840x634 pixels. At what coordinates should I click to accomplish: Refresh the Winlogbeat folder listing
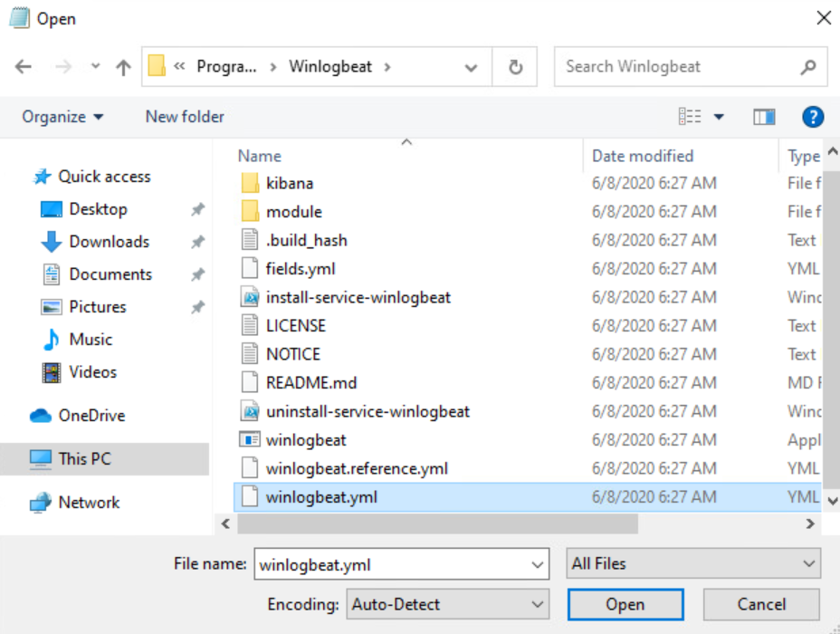pyautogui.click(x=515, y=67)
